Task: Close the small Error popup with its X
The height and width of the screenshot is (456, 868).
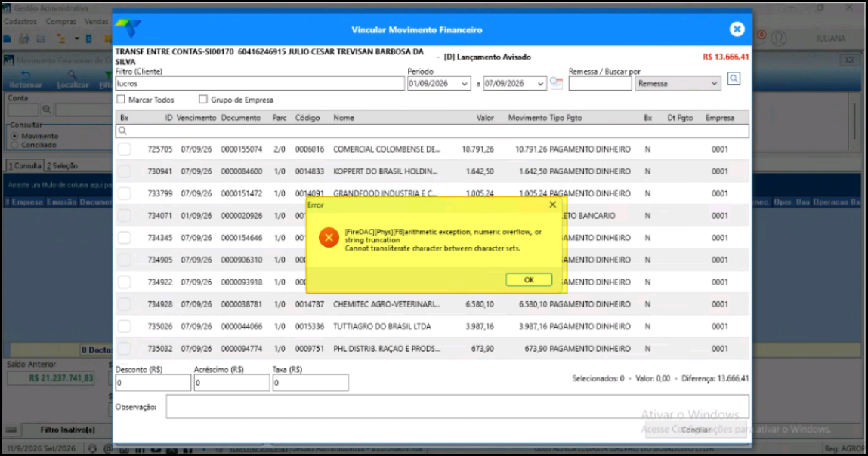Action: (552, 205)
